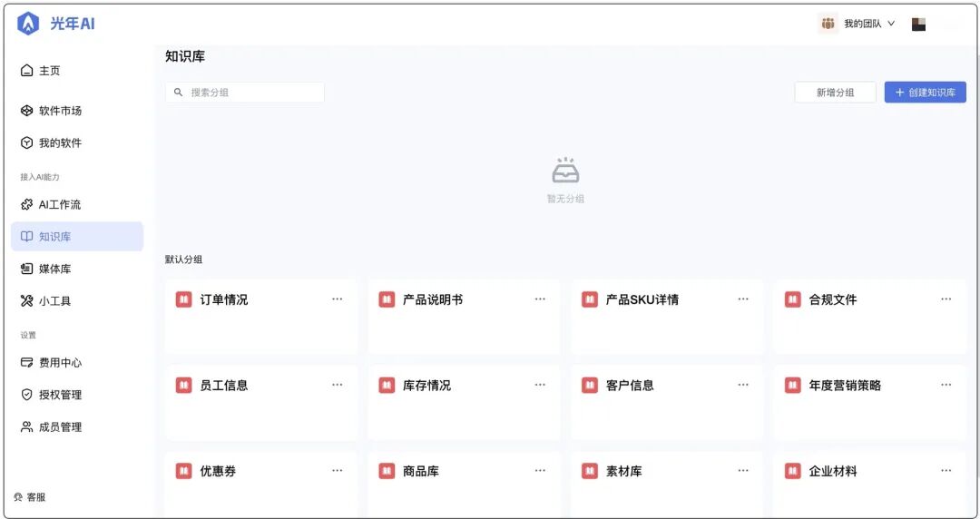Open the more menu on 产品SKU详情 card
The width and height of the screenshot is (980, 519).
click(x=743, y=299)
